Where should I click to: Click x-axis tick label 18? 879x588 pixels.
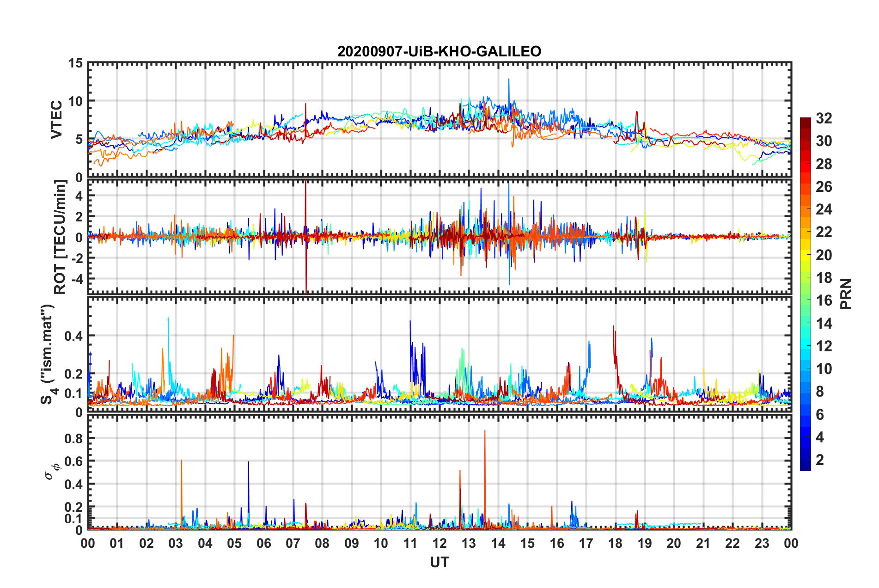pos(615,543)
